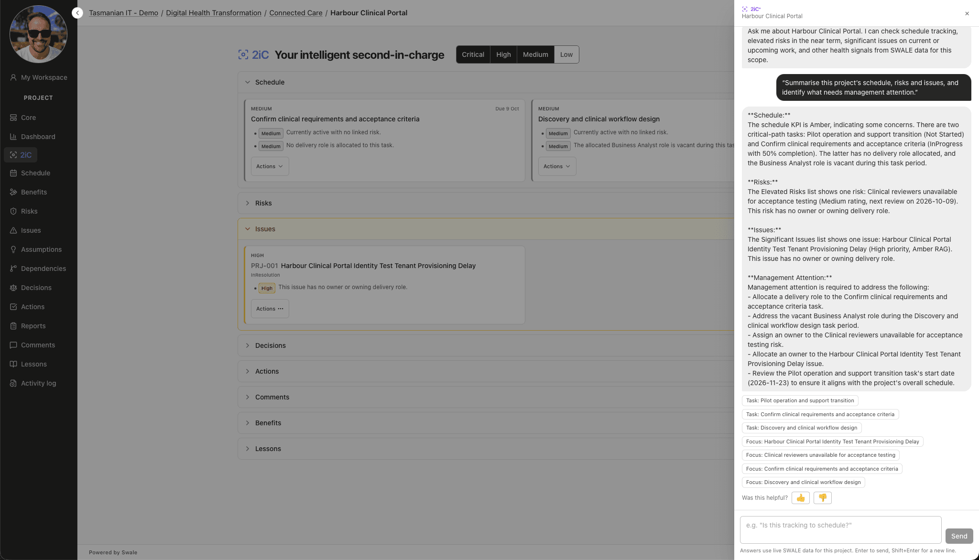Expand the Decisions section
This screenshot has width=979, height=560.
pos(486,345)
